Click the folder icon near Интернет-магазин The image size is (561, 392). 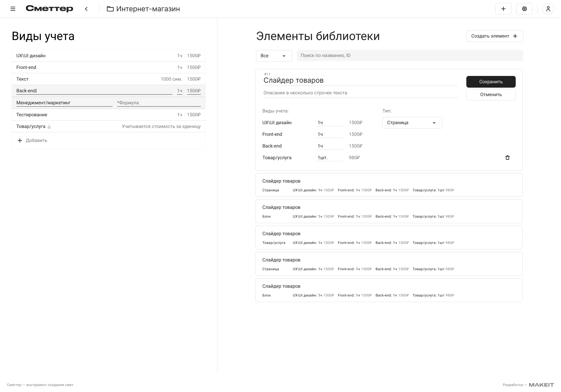(x=110, y=9)
